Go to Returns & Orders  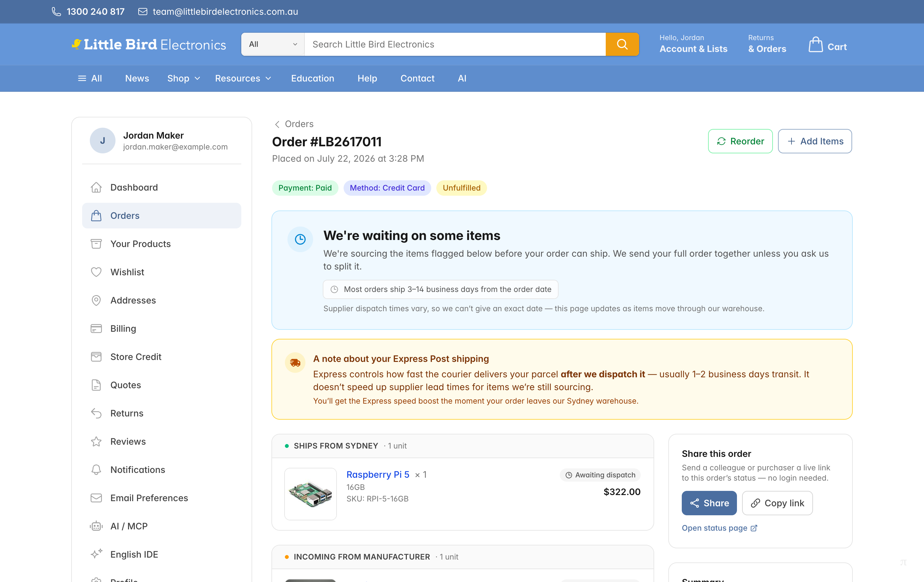(767, 44)
